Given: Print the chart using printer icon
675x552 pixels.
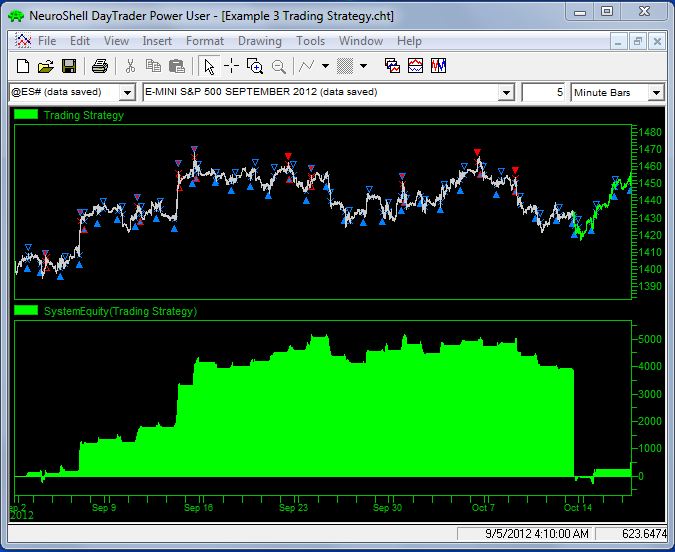Looking at the screenshot, I should point(100,66).
